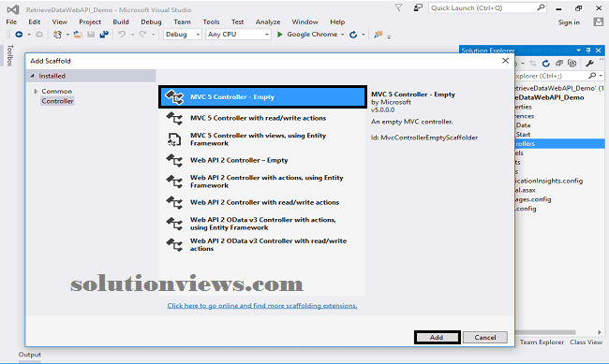
Task: Select Web API 2 OData v3 Controller with actions, using Entity Framework
Action: 262,224
